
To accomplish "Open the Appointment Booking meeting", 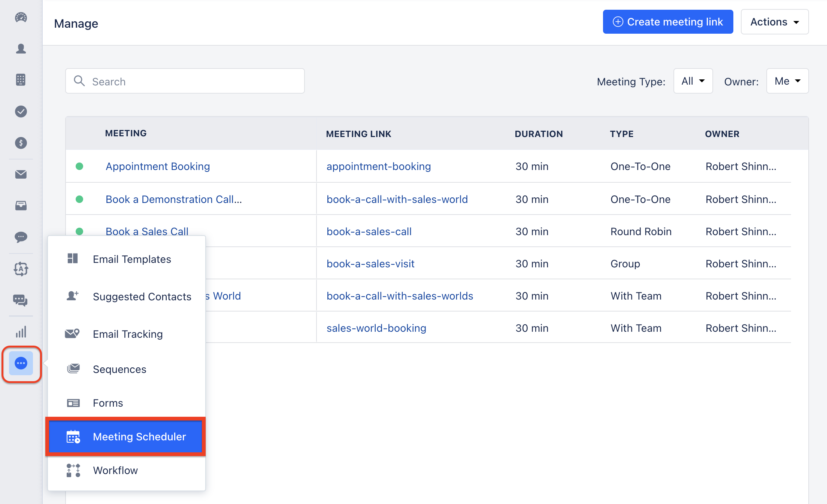I will [x=158, y=166].
